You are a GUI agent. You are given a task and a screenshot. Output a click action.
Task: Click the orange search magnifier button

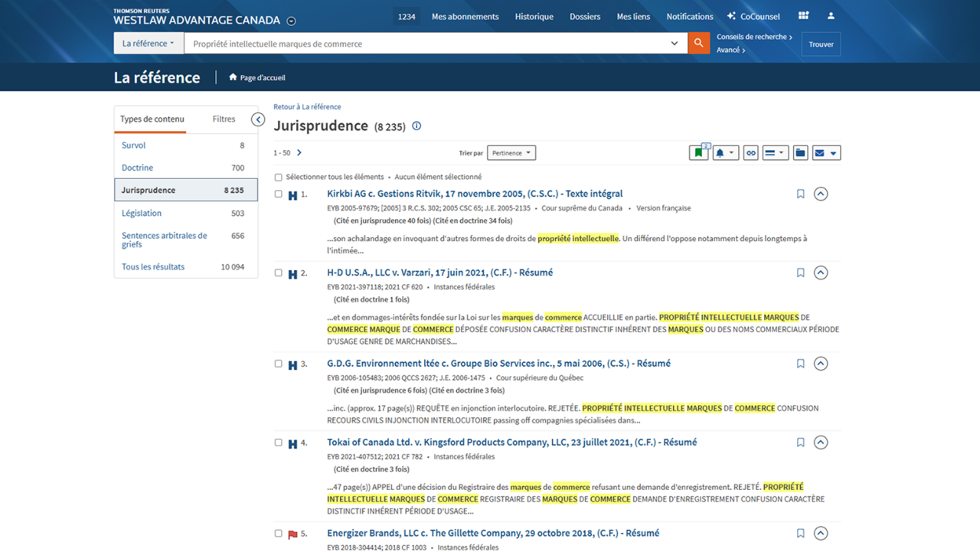[x=698, y=44]
